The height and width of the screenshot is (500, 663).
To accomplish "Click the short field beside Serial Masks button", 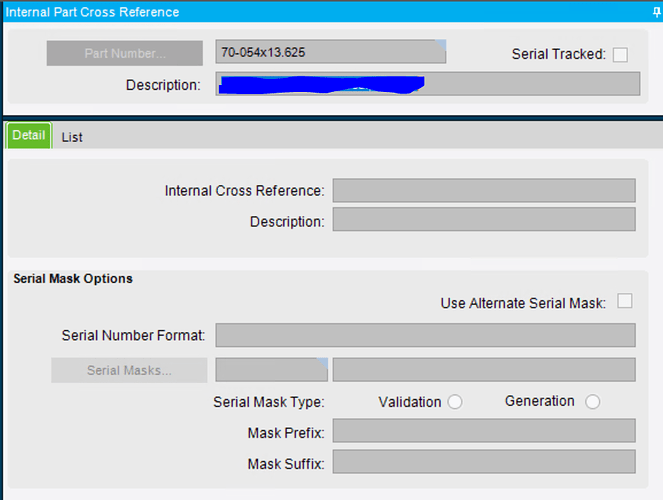I will (271, 370).
